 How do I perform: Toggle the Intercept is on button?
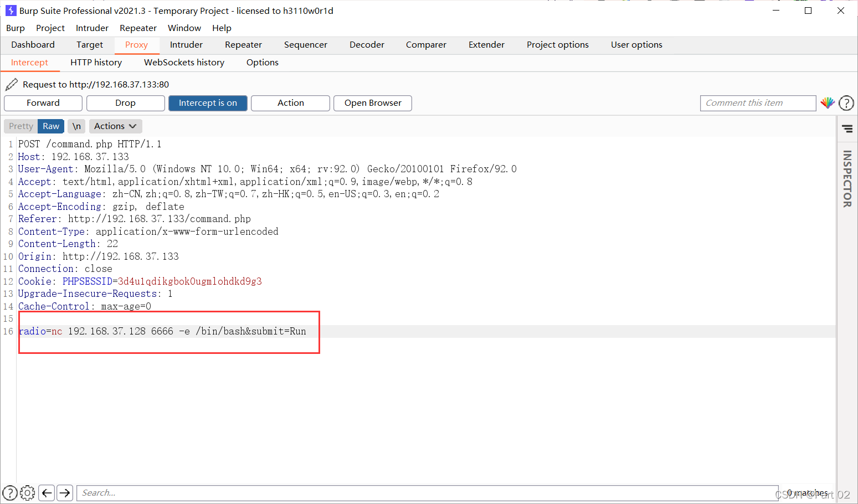click(x=208, y=103)
